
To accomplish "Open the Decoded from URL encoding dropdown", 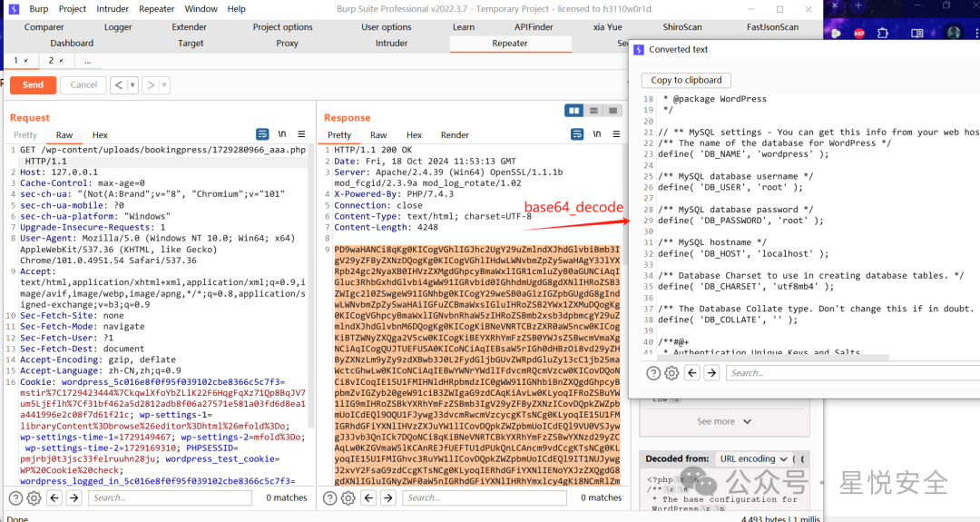I will [754, 458].
